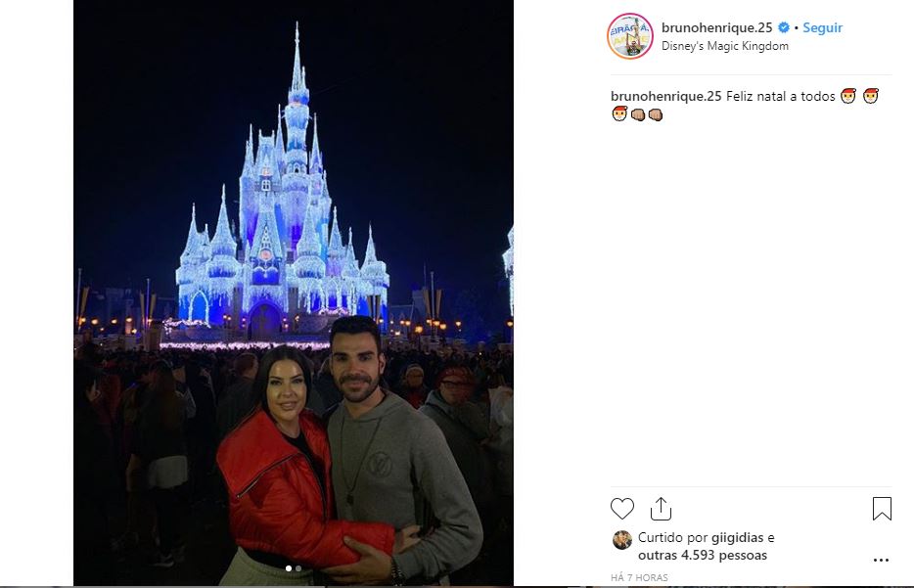Image resolution: width=914 pixels, height=588 pixels.
Task: Click the giigidias small liker avatar
Action: (622, 540)
